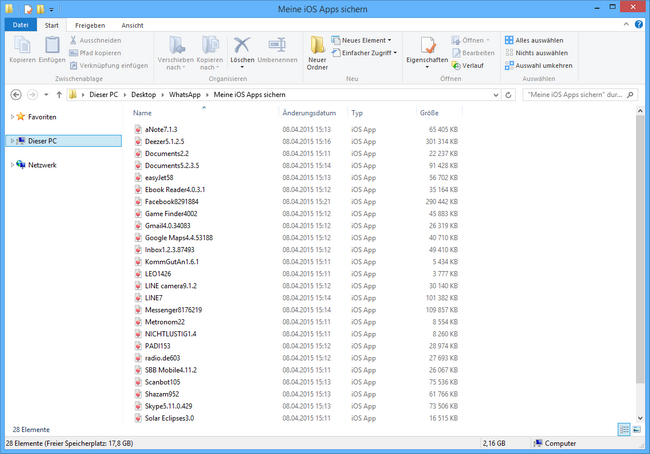Screen dimensions: 650x454
Task: Open the Einfacher Zugriff dropdown
Action: click(367, 52)
